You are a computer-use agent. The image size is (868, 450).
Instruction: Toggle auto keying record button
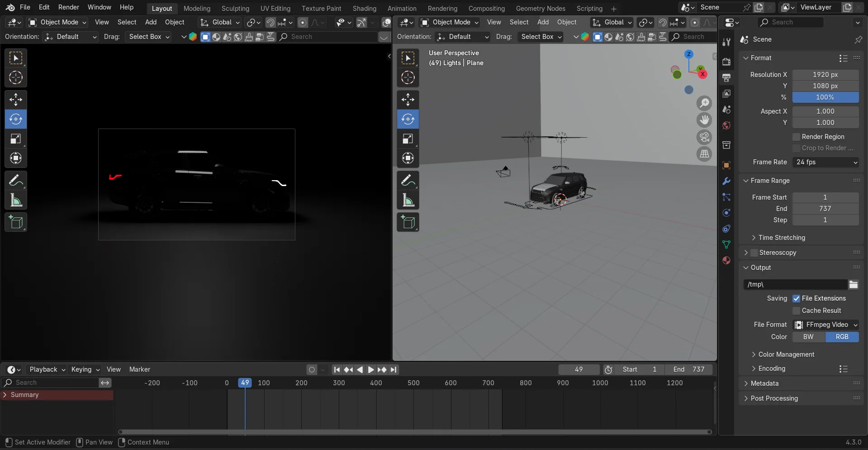point(312,369)
